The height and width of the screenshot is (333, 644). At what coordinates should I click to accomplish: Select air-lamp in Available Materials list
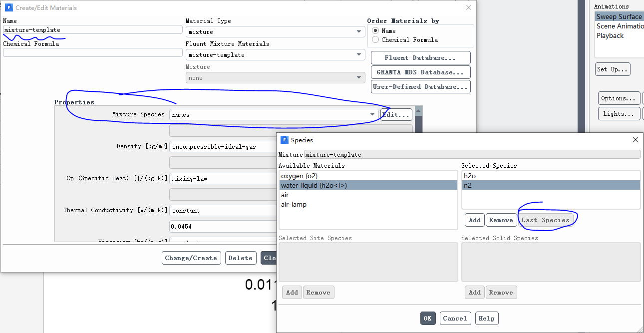(294, 205)
